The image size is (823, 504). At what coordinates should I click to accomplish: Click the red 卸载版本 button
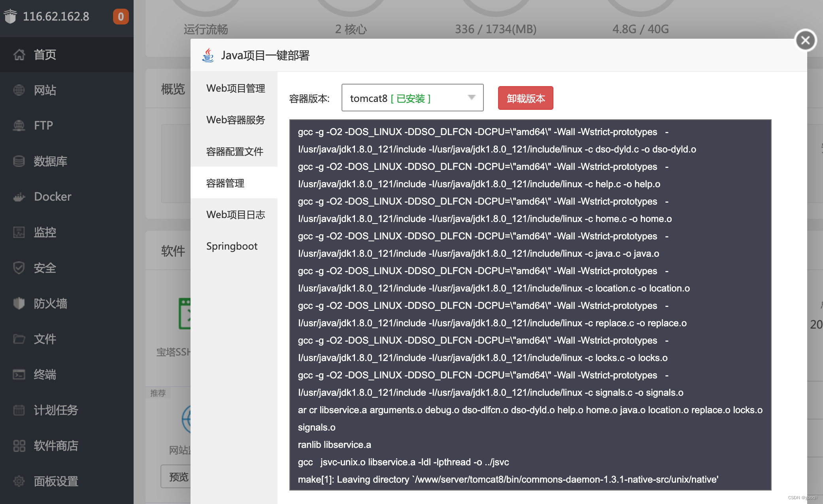[525, 98]
